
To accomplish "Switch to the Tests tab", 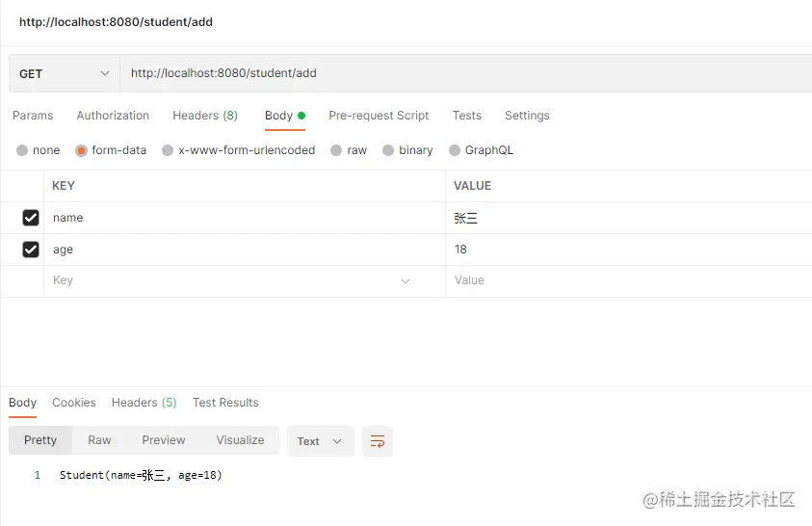I will click(x=466, y=116).
